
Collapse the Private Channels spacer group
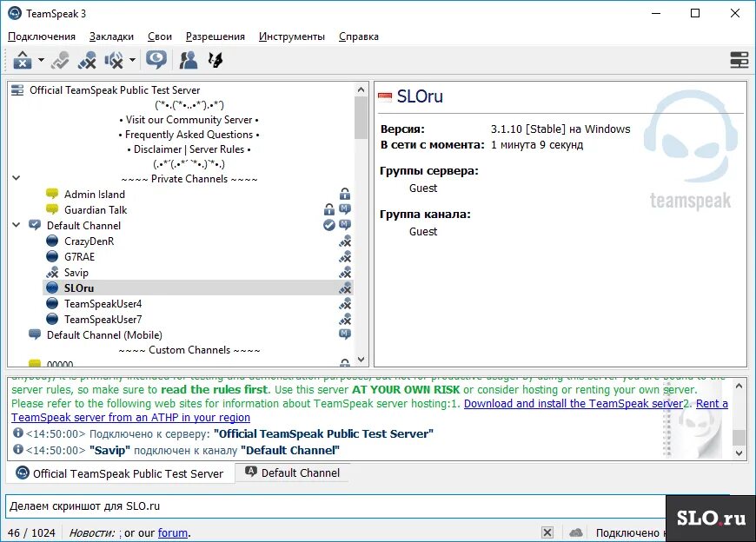click(16, 178)
